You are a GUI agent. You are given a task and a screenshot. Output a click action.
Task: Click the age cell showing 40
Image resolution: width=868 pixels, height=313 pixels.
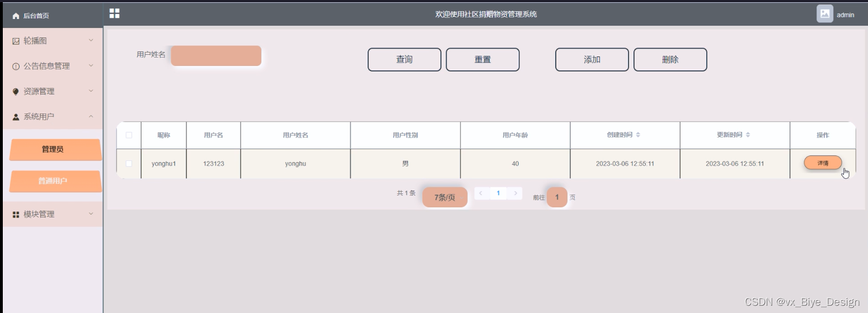(x=515, y=164)
